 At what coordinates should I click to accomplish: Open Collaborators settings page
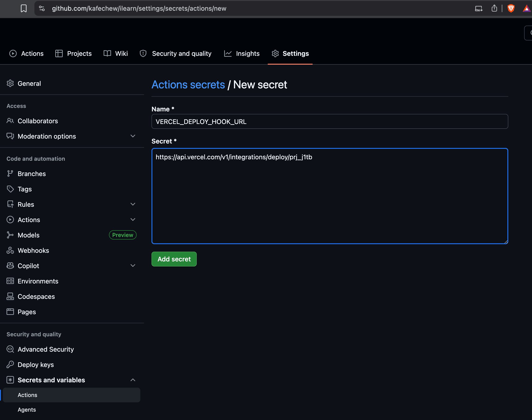pyautogui.click(x=38, y=121)
